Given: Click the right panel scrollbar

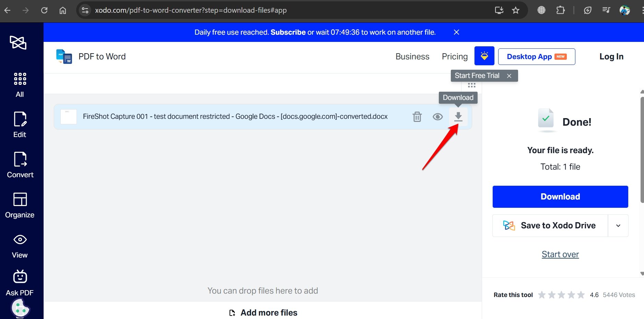Looking at the screenshot, I should pyautogui.click(x=642, y=149).
